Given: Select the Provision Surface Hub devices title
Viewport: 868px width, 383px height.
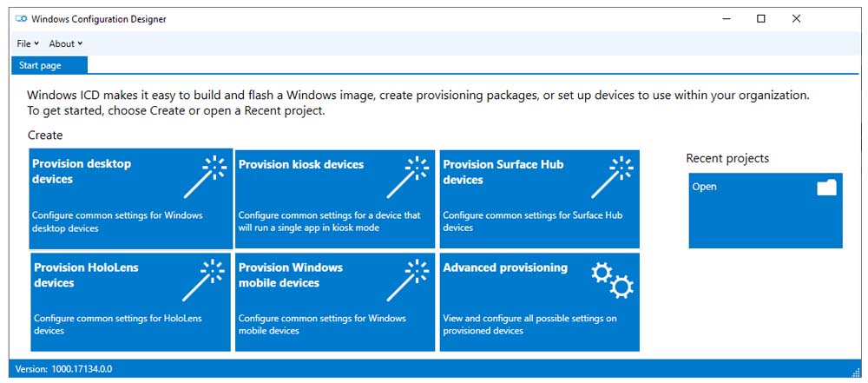Looking at the screenshot, I should point(503,171).
